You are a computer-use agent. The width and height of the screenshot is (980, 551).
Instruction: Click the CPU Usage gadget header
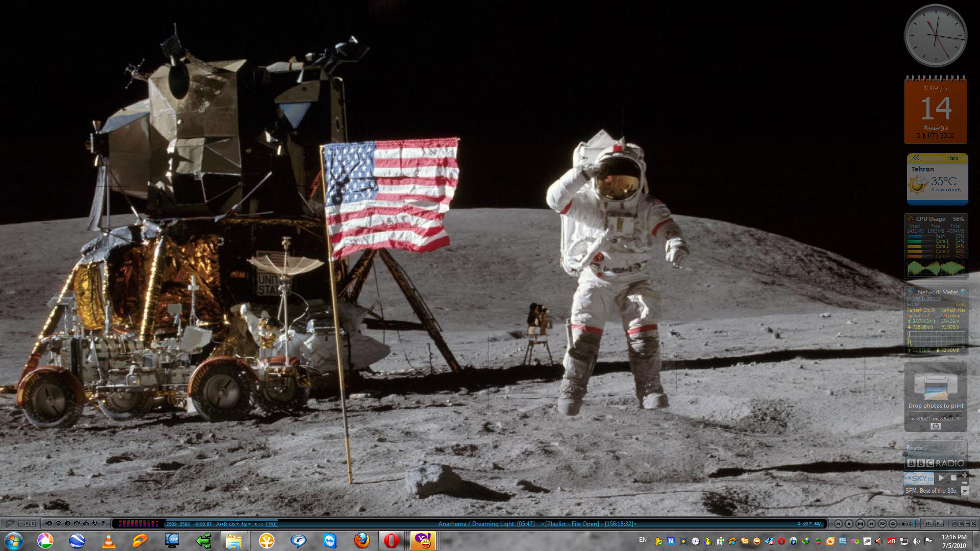point(936,219)
